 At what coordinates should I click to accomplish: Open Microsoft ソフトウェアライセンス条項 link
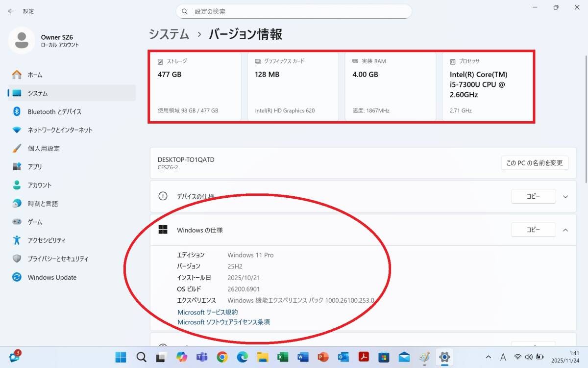224,322
